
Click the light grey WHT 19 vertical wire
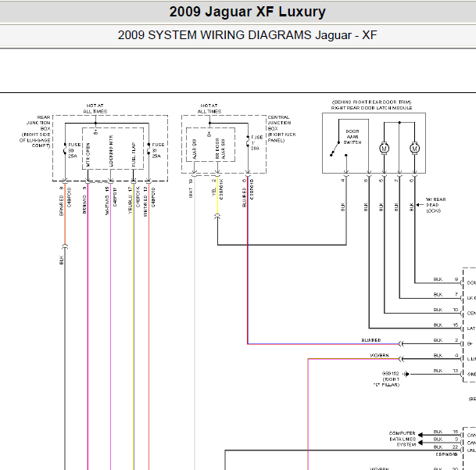(195, 322)
